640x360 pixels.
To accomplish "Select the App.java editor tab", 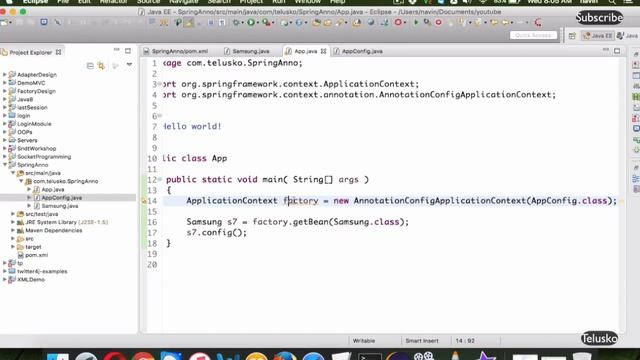I will 305,51.
